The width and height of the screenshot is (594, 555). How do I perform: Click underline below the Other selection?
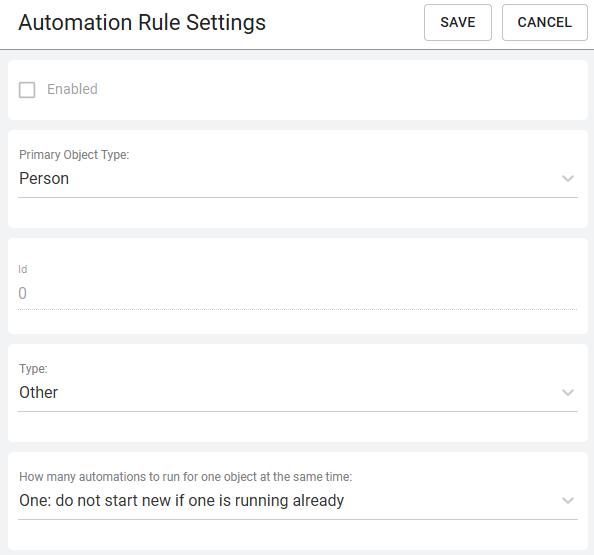pos(298,411)
